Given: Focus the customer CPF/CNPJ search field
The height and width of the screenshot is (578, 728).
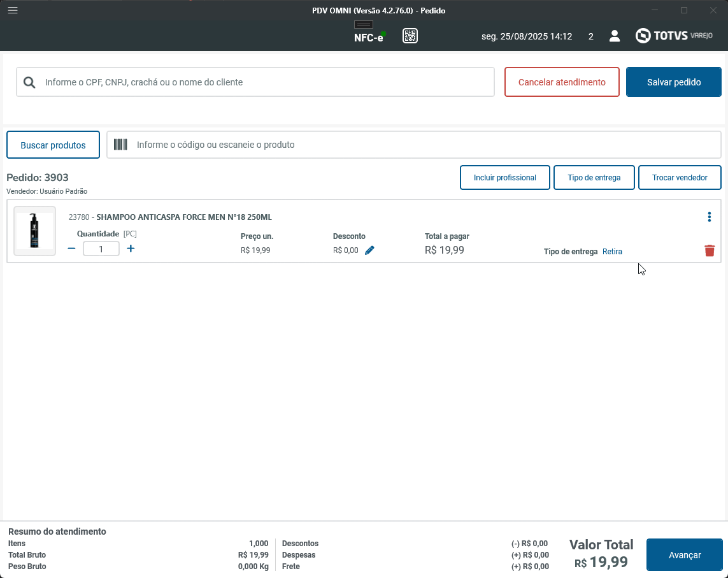Looking at the screenshot, I should pyautogui.click(x=255, y=82).
